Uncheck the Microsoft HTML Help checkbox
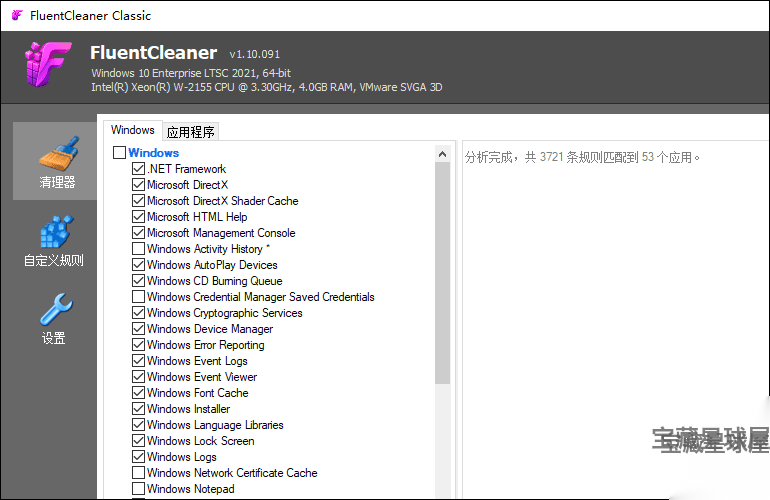 click(138, 217)
